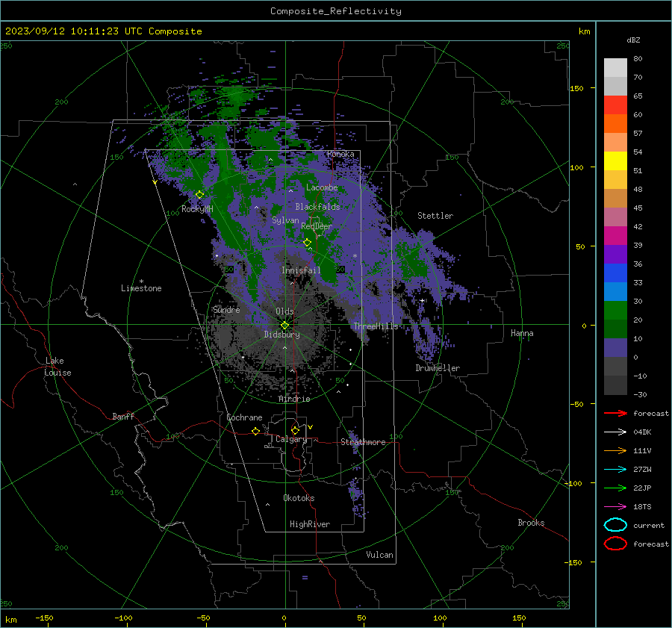Image resolution: width=672 pixels, height=628 pixels.
Task: Click the Lake Louise label
Action: coord(57,367)
